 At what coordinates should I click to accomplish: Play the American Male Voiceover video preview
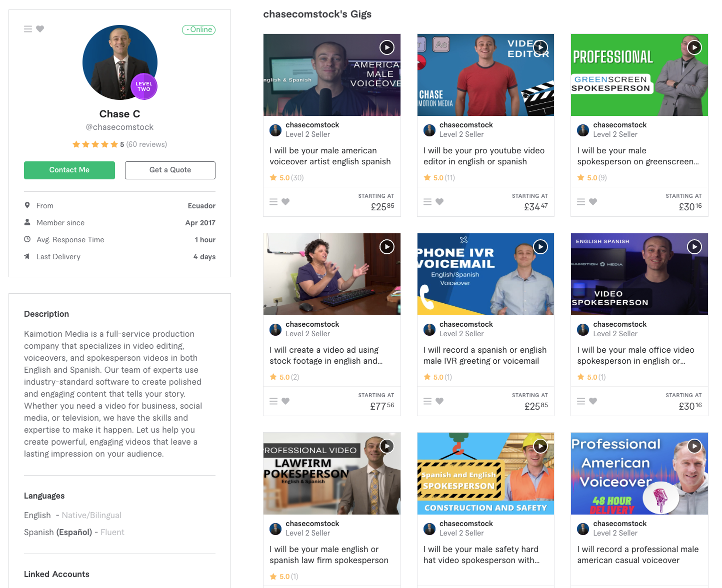387,47
